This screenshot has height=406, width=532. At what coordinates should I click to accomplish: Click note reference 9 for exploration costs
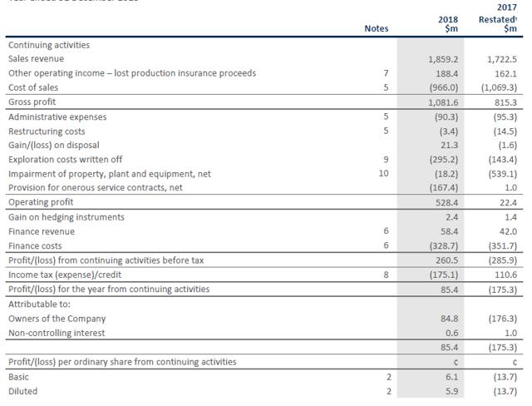pyautogui.click(x=386, y=159)
